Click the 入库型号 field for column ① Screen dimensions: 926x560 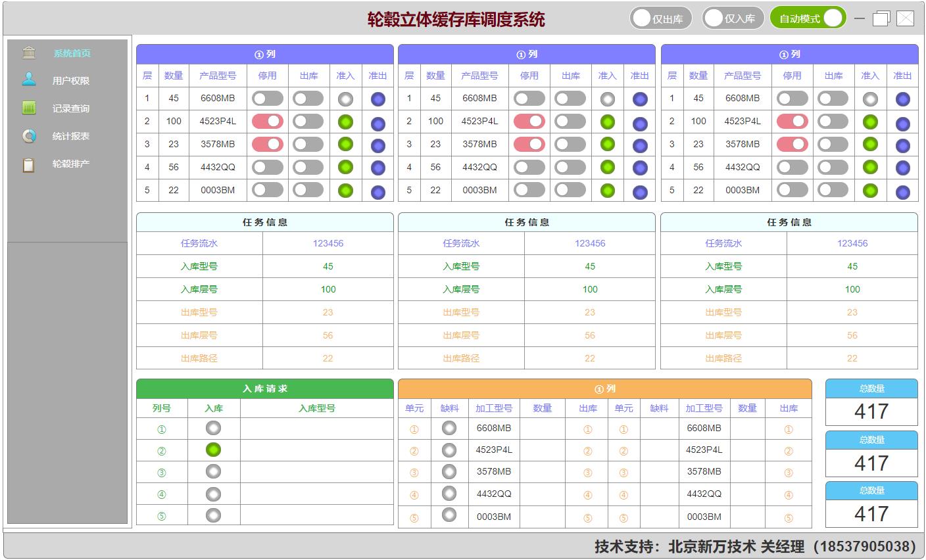point(317,429)
